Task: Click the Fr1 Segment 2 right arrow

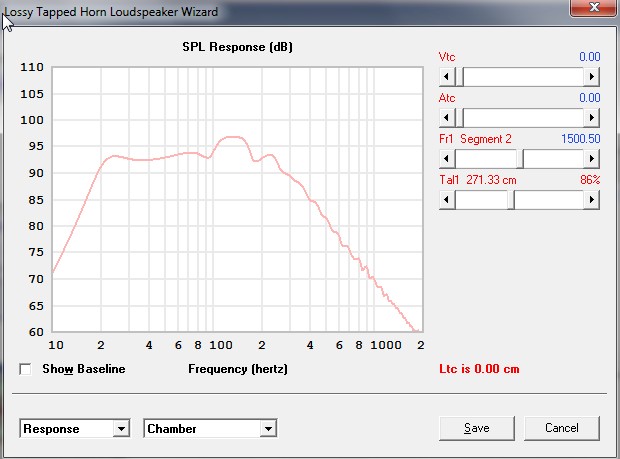Action: click(592, 159)
